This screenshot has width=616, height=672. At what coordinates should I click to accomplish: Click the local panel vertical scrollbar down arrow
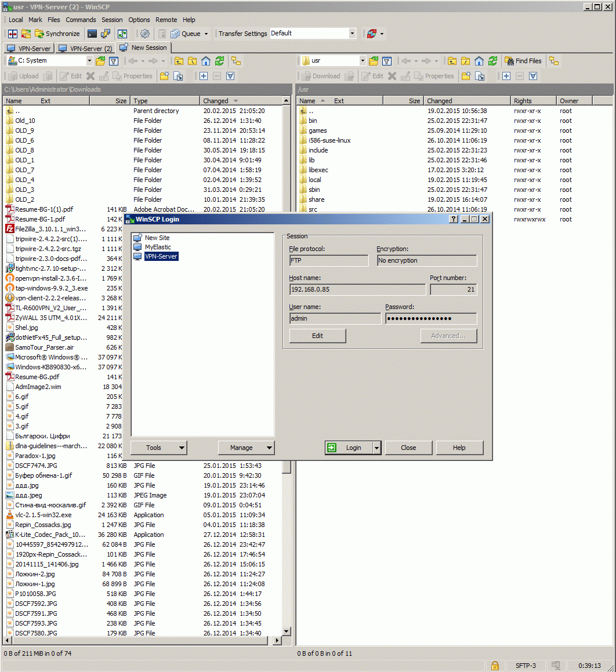click(x=287, y=631)
